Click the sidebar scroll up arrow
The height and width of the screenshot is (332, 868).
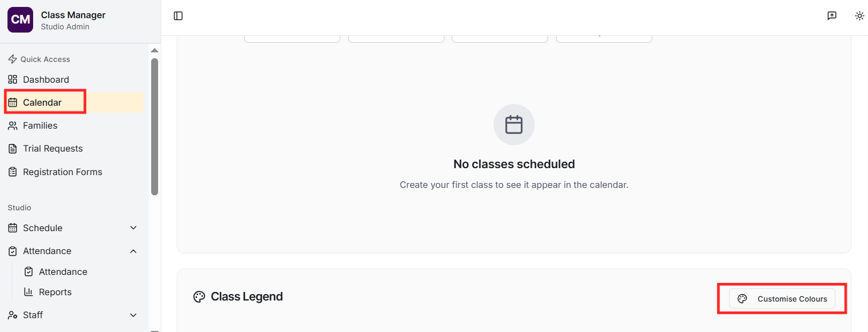pos(154,50)
